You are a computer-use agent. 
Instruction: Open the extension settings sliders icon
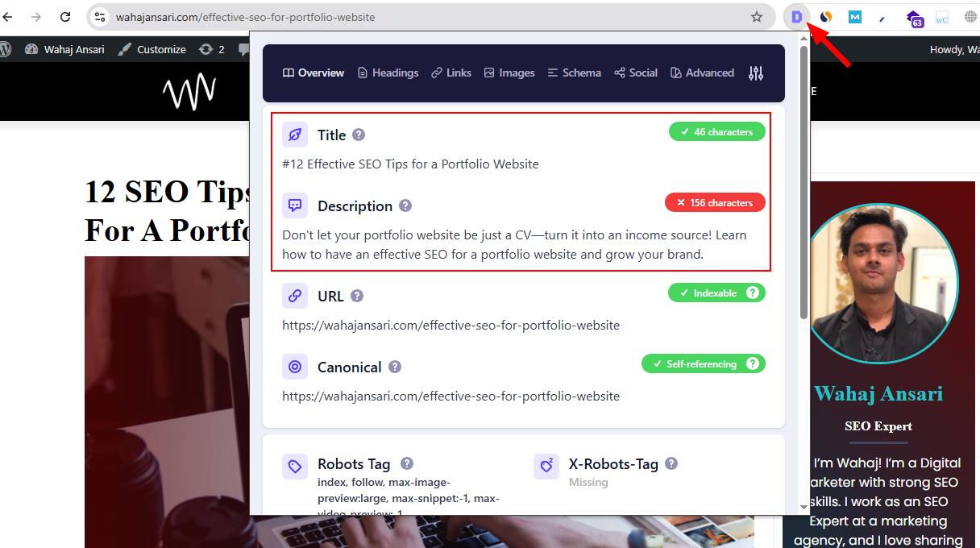[x=755, y=73]
